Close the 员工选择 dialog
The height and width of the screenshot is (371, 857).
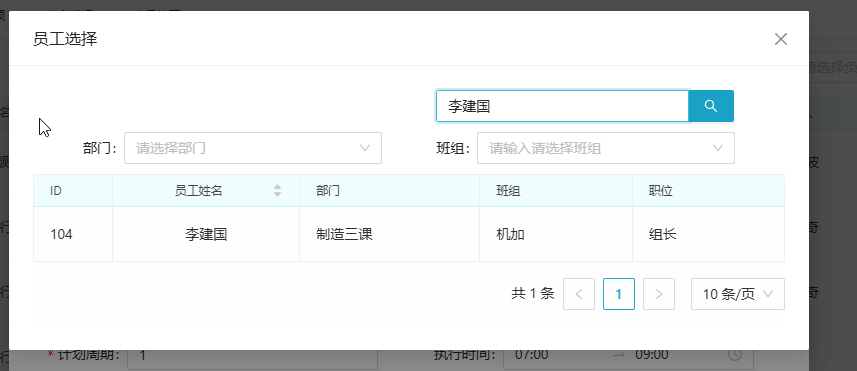click(780, 39)
